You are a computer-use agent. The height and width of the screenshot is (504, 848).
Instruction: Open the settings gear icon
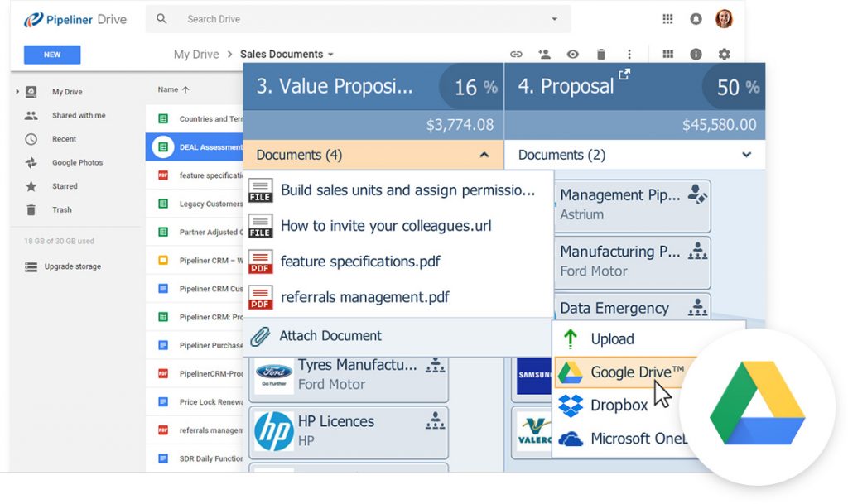click(x=724, y=54)
